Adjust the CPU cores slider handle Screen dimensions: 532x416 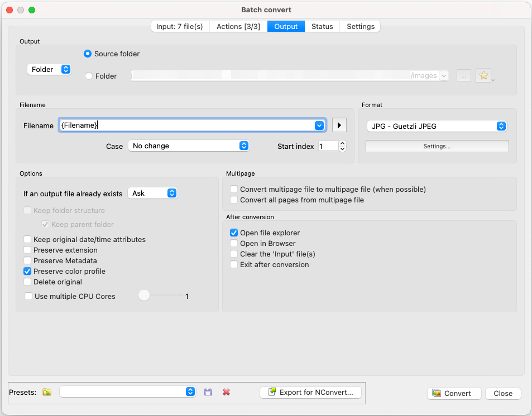pyautogui.click(x=144, y=296)
